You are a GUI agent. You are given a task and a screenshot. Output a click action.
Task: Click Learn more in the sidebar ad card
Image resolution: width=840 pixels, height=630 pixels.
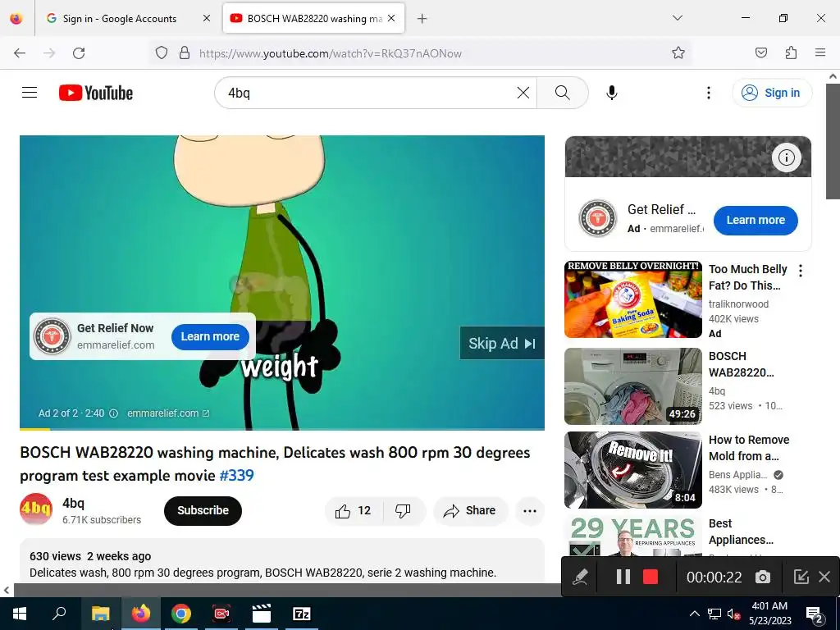756,220
